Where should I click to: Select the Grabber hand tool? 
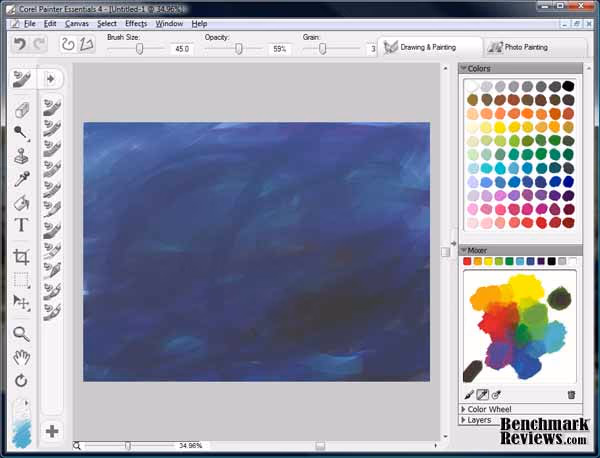tap(21, 357)
